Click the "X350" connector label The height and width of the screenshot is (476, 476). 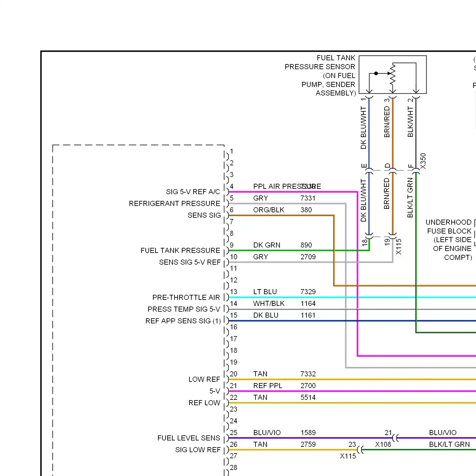coord(423,161)
